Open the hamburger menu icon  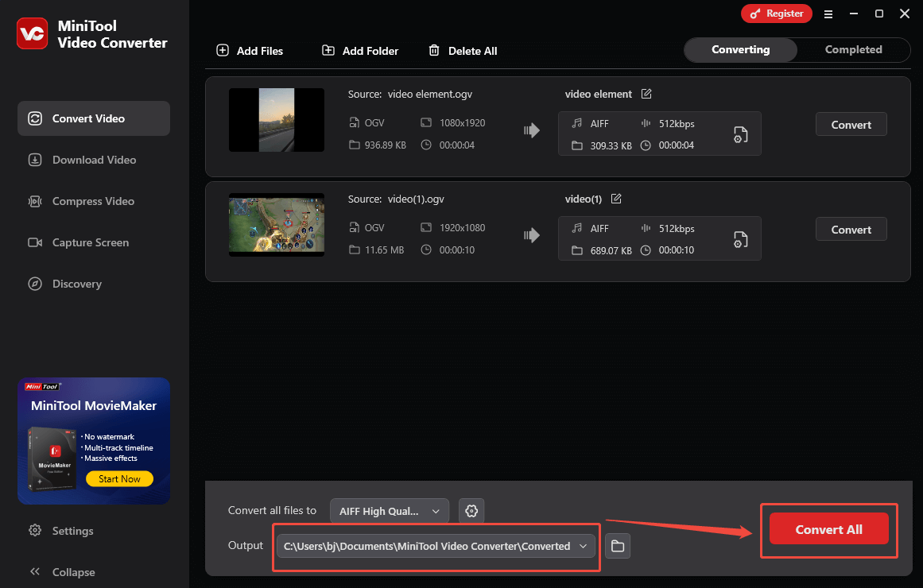(828, 14)
